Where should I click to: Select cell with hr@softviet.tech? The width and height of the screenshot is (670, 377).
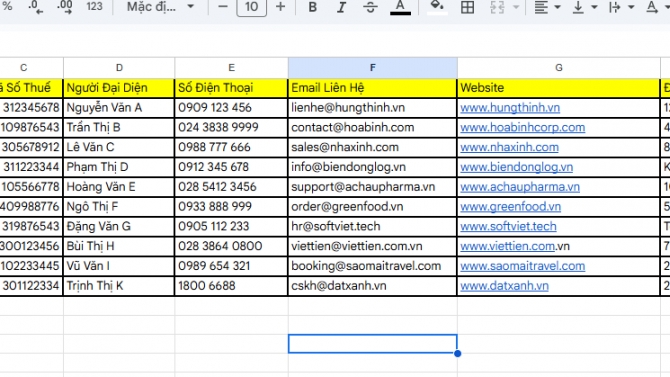(x=372, y=226)
